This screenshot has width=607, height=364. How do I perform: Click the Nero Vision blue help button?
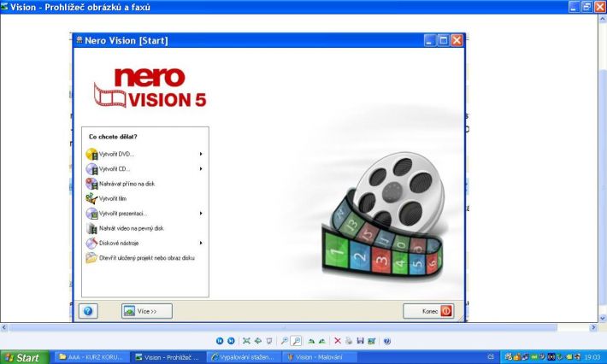click(x=88, y=311)
